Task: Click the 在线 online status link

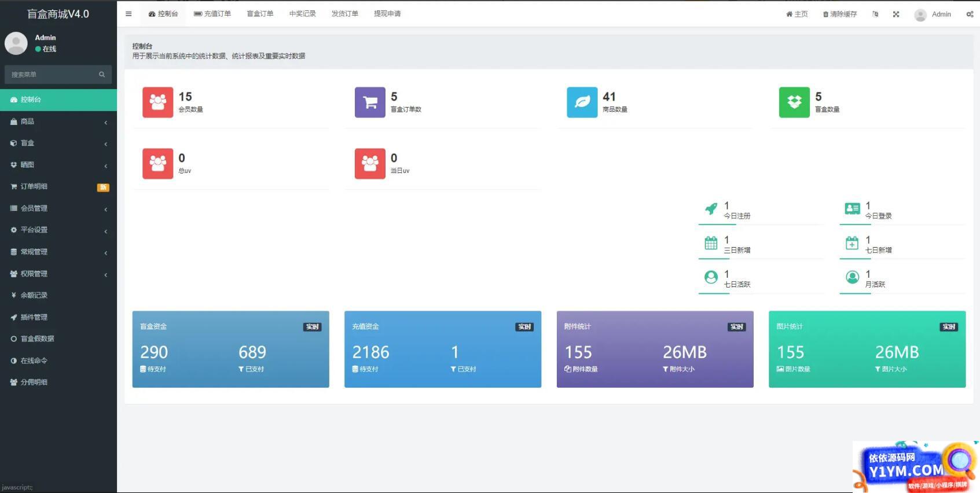Action: tap(46, 49)
